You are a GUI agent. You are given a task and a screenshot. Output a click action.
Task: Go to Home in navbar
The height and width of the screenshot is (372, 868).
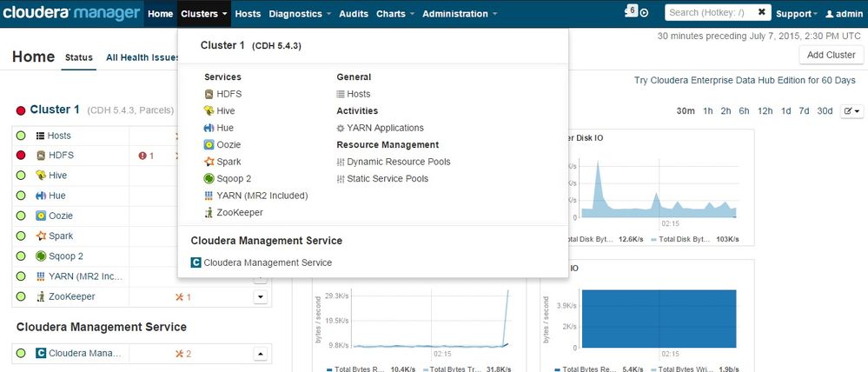pos(161,14)
